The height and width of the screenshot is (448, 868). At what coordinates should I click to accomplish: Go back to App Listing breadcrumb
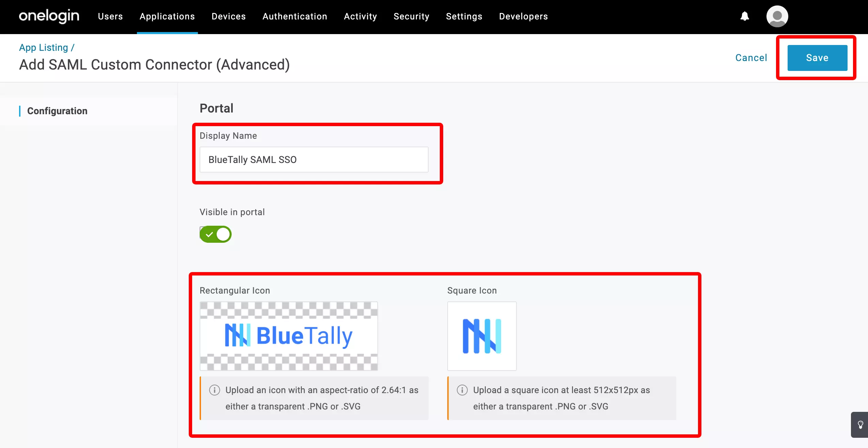click(x=44, y=47)
